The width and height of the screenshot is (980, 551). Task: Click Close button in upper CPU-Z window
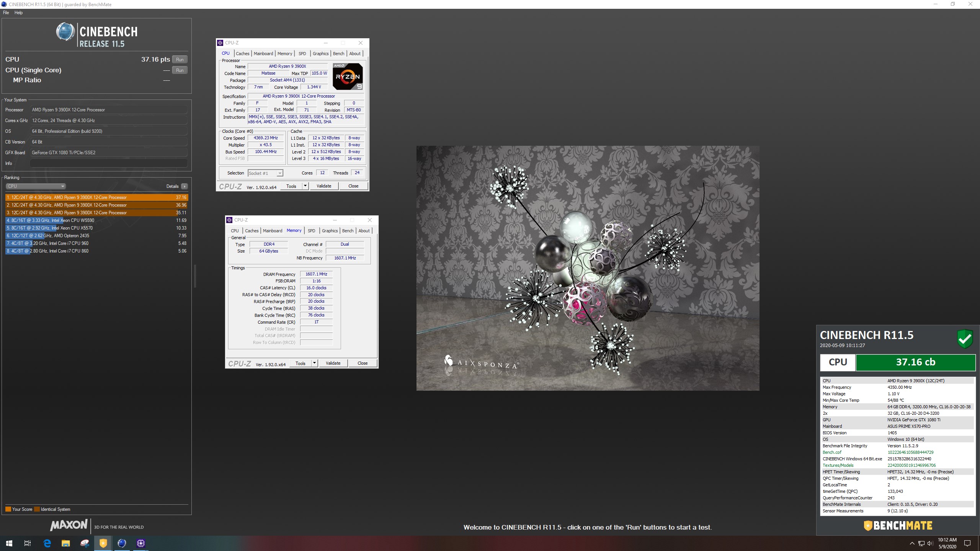coord(353,186)
